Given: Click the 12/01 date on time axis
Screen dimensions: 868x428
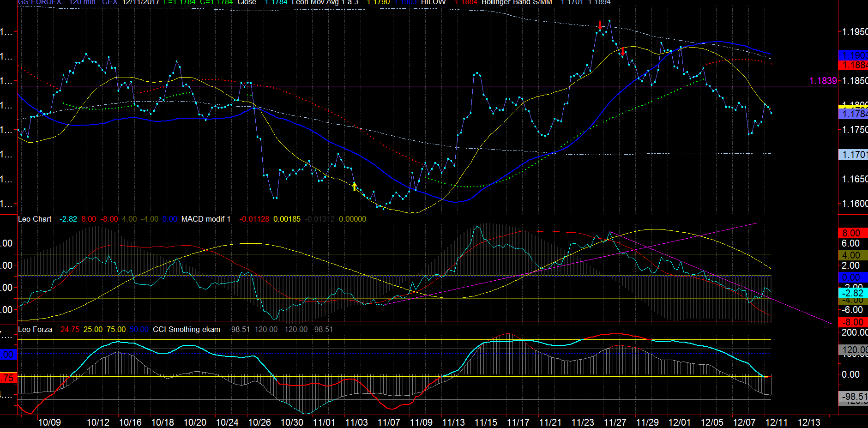Looking at the screenshot, I should pyautogui.click(x=680, y=422).
